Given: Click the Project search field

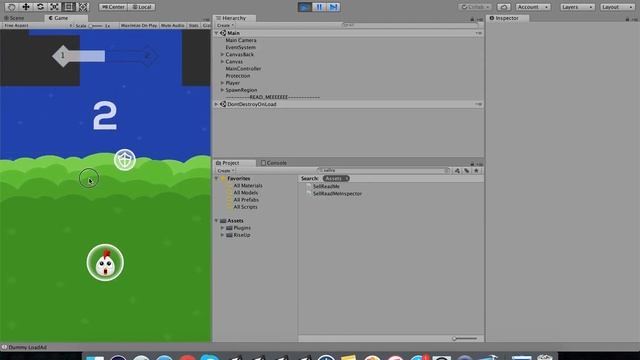Looking at the screenshot, I should click(383, 171).
